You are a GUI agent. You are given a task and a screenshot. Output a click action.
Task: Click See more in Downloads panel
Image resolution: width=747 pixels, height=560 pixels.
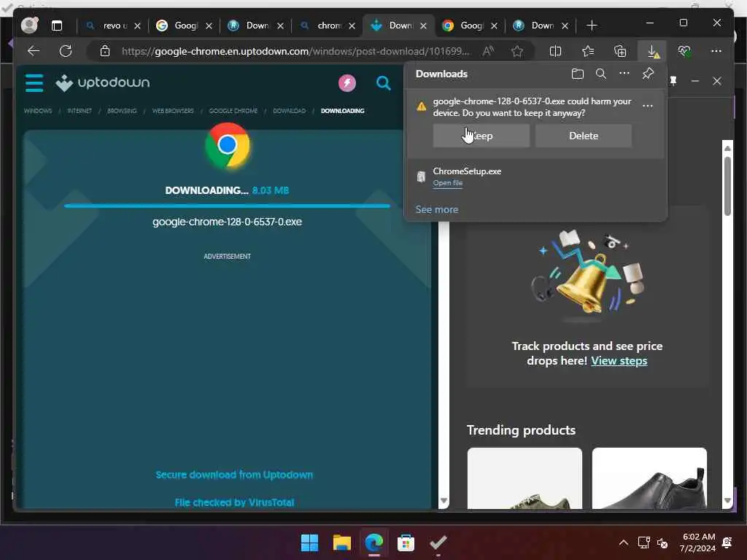[436, 209]
